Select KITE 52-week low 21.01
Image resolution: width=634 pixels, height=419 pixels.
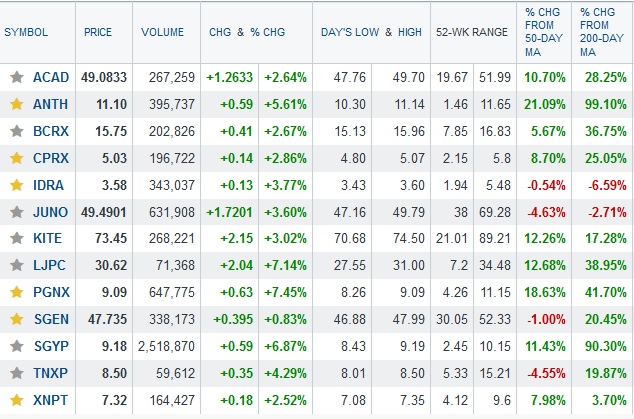click(452, 238)
